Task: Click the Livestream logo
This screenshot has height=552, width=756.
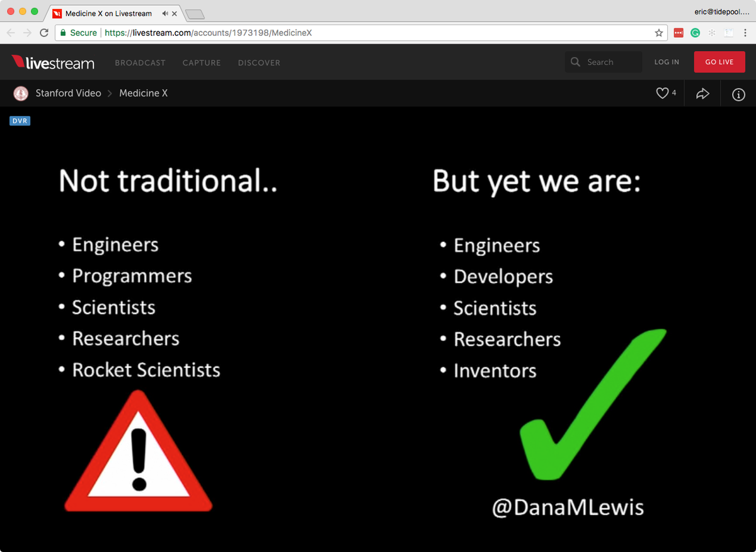Action: pyautogui.click(x=53, y=62)
